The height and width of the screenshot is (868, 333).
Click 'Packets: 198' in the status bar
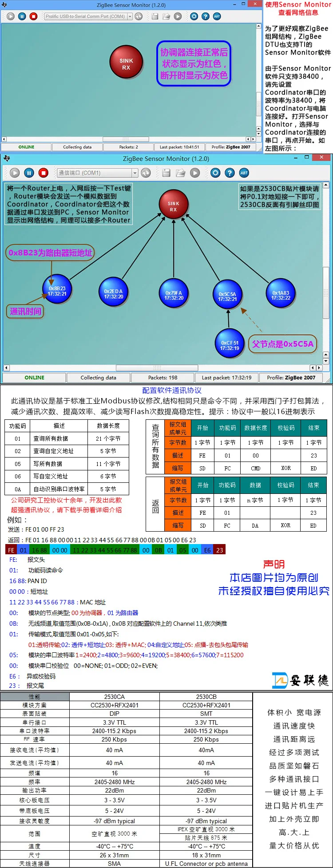coord(163,378)
